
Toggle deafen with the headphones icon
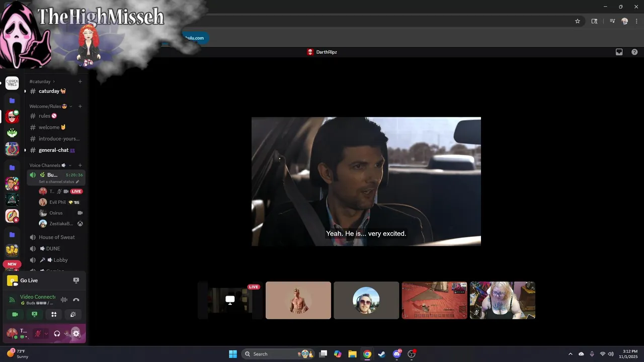click(57, 333)
